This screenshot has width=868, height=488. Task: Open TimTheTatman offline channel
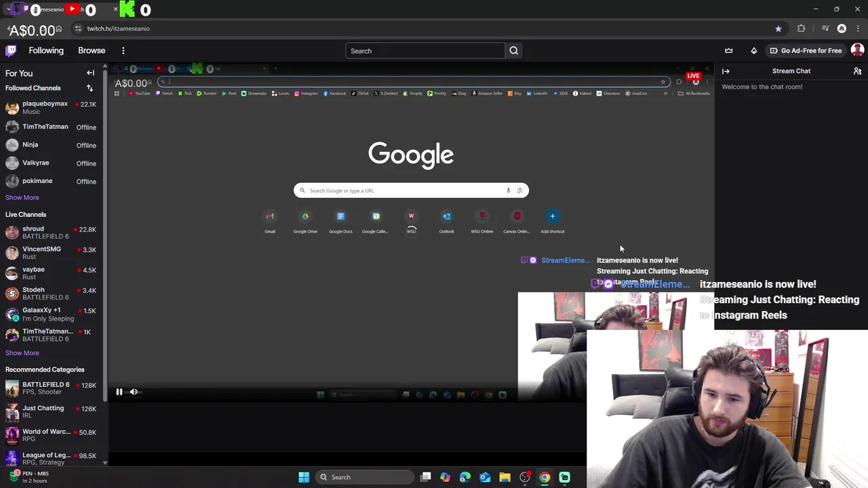coord(51,127)
